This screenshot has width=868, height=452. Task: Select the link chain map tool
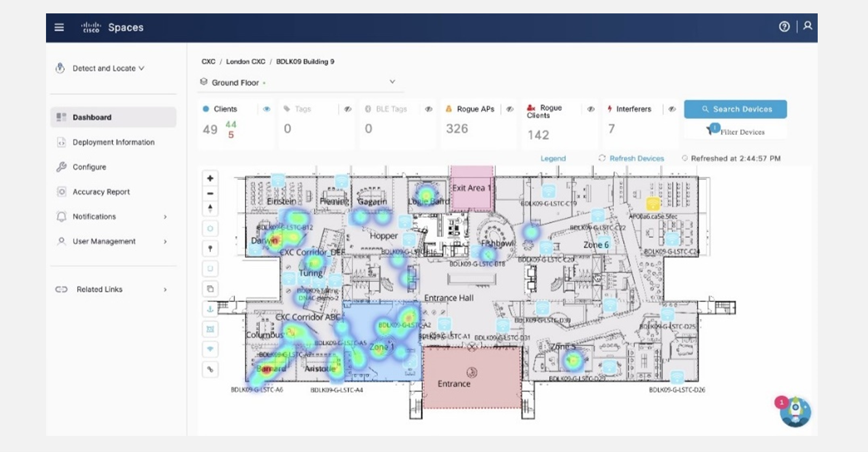210,369
